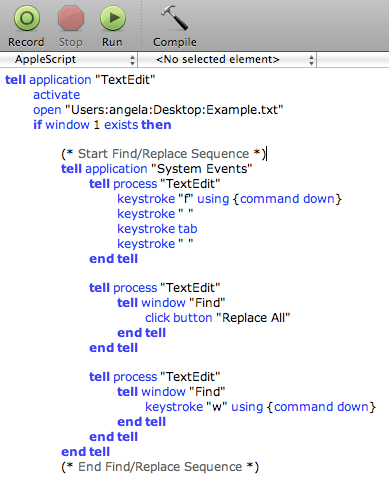Click the 'keystroke tab' line
The width and height of the screenshot is (389, 482).
(157, 229)
